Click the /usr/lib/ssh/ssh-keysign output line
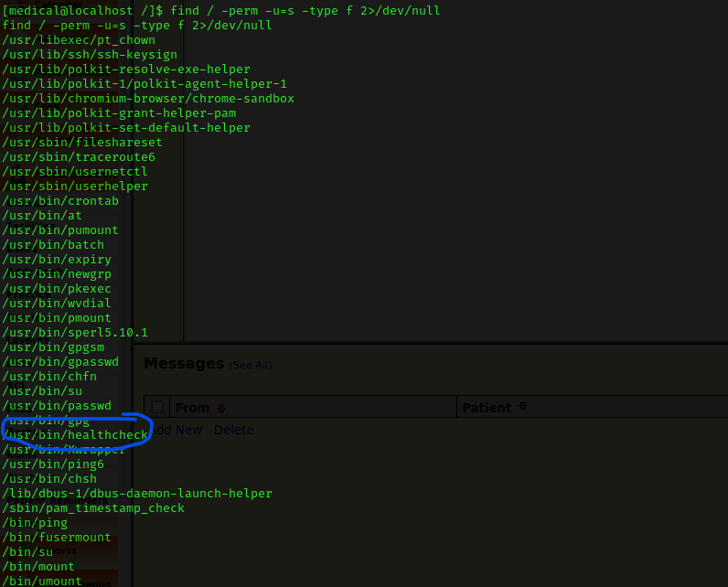The height and width of the screenshot is (587, 728). coord(90,55)
